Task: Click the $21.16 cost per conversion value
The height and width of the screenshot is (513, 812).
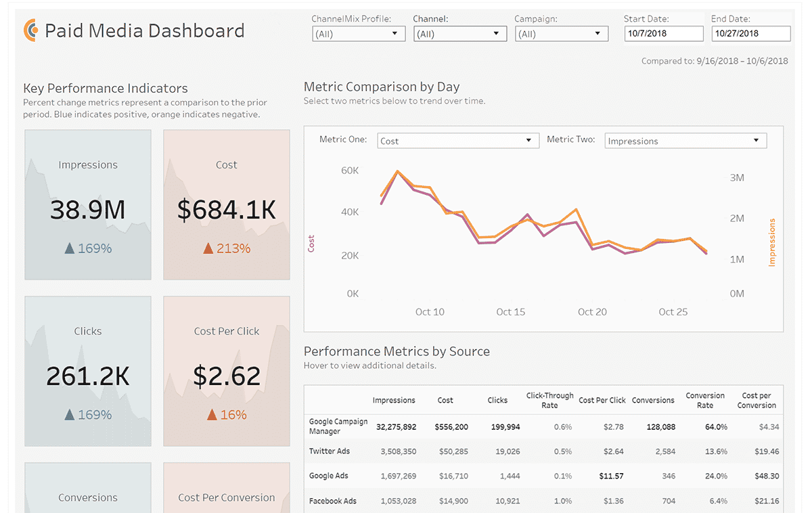Action: click(x=767, y=501)
